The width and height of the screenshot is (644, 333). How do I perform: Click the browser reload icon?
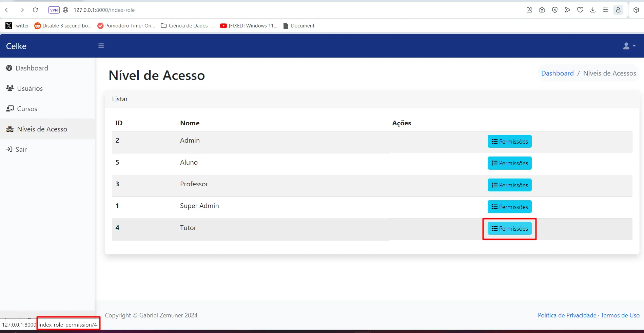click(x=35, y=10)
